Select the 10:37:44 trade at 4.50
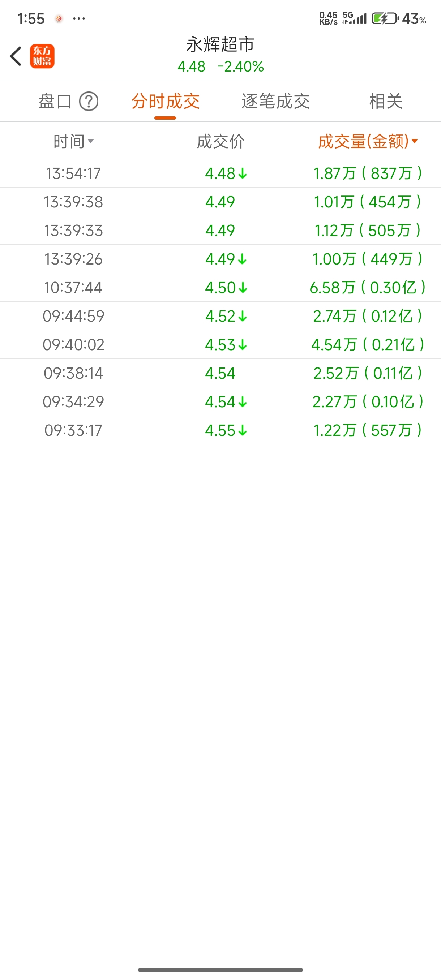Viewport: 441px width, 980px height. point(220,288)
